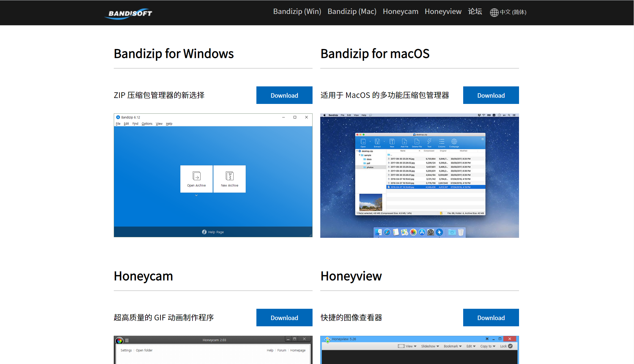634x364 pixels.
Task: Go to Bandizip (Win) in top navigation
Action: (x=297, y=11)
